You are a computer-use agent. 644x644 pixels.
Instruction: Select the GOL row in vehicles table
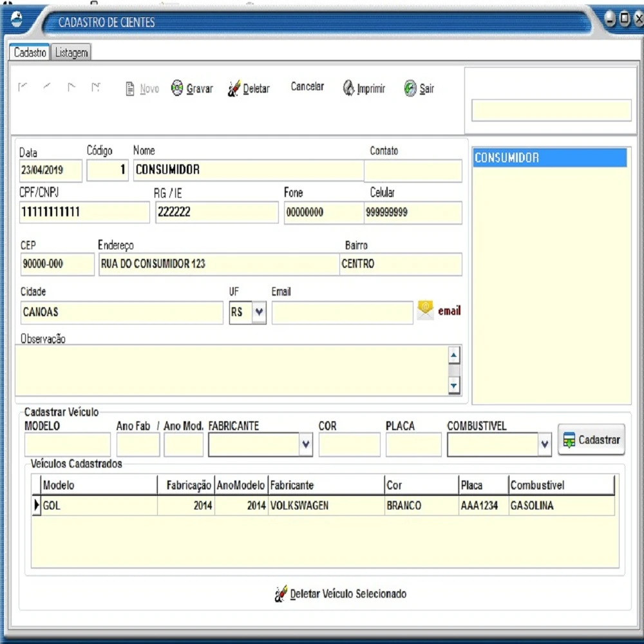pos(97,506)
